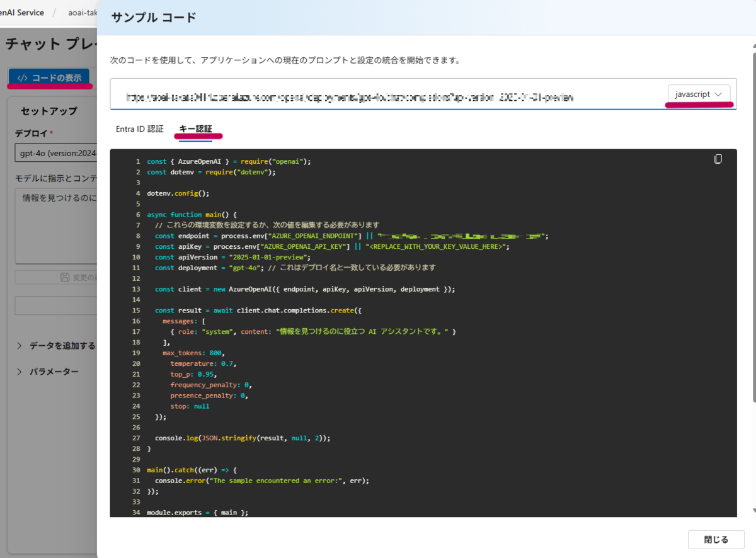The width and height of the screenshot is (756, 558).
Task: Select the キー認証 tab
Action: (x=196, y=128)
